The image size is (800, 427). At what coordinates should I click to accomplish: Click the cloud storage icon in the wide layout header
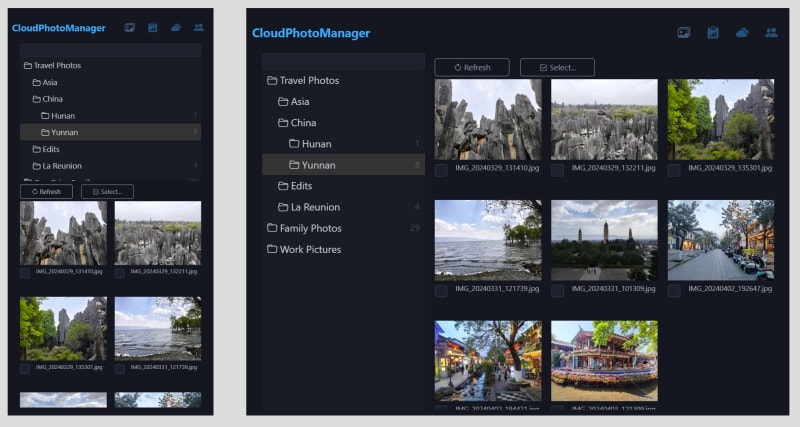click(742, 33)
